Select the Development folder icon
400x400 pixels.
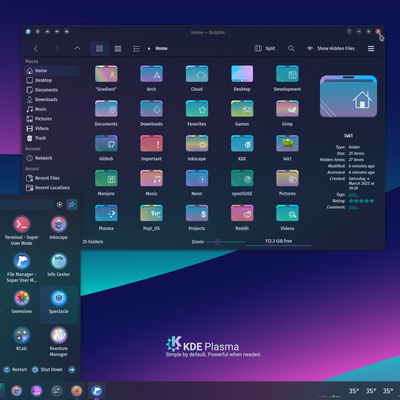[287, 74]
